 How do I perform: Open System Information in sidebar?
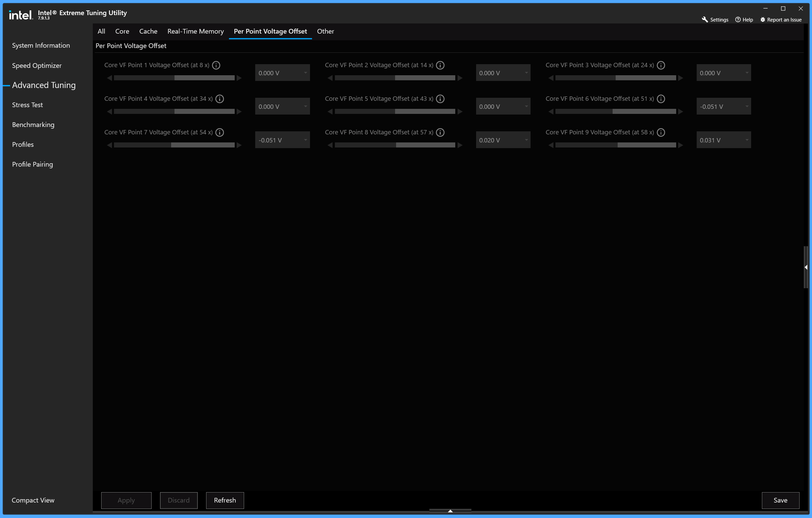41,45
